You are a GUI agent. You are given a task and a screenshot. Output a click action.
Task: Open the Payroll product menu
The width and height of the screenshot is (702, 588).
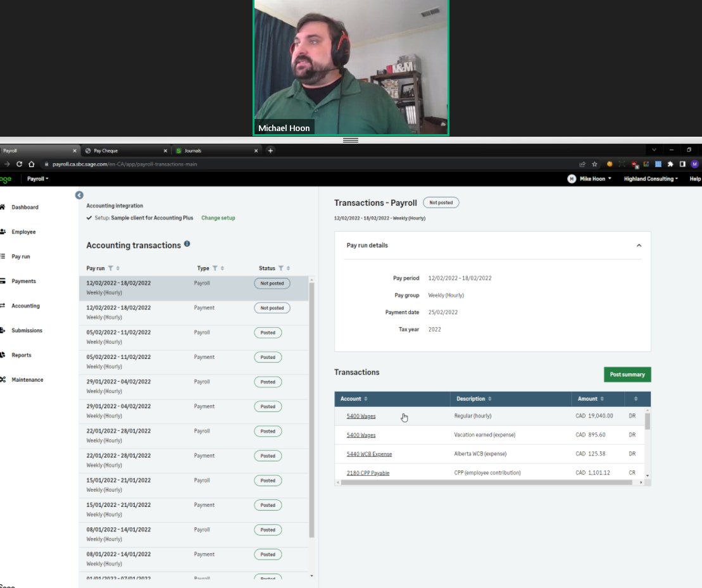(x=37, y=178)
